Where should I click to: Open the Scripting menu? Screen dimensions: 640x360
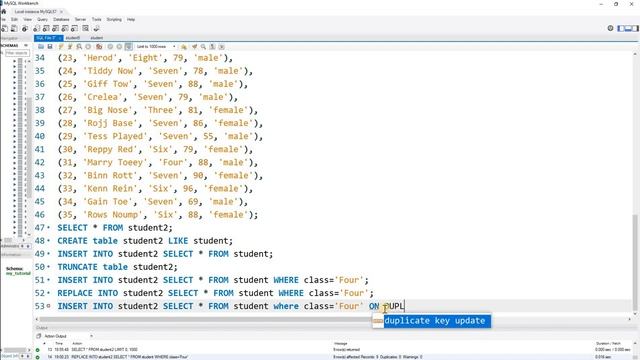click(x=114, y=20)
